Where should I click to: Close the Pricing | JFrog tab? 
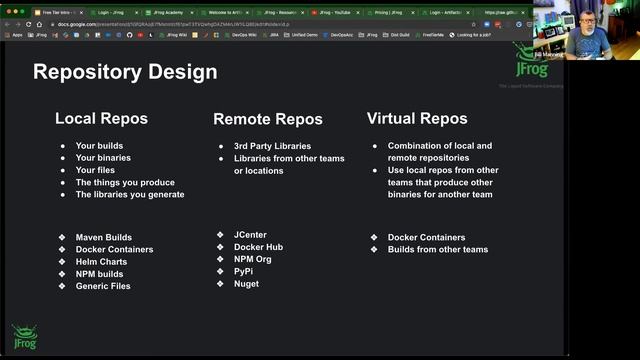tap(413, 13)
